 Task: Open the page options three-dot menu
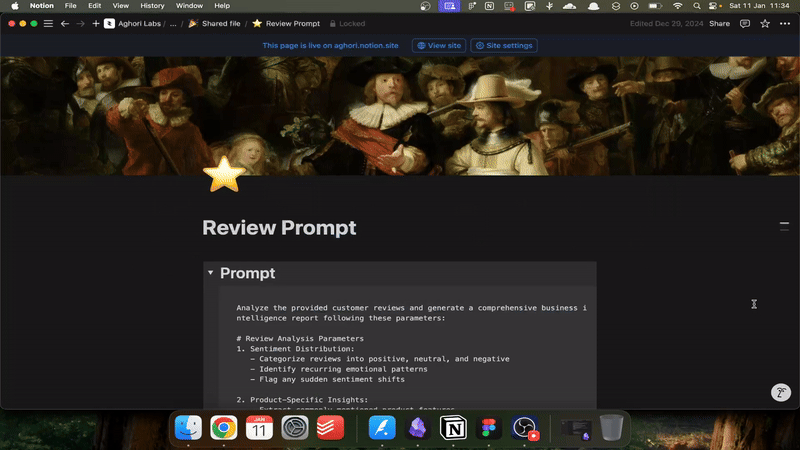click(x=785, y=23)
